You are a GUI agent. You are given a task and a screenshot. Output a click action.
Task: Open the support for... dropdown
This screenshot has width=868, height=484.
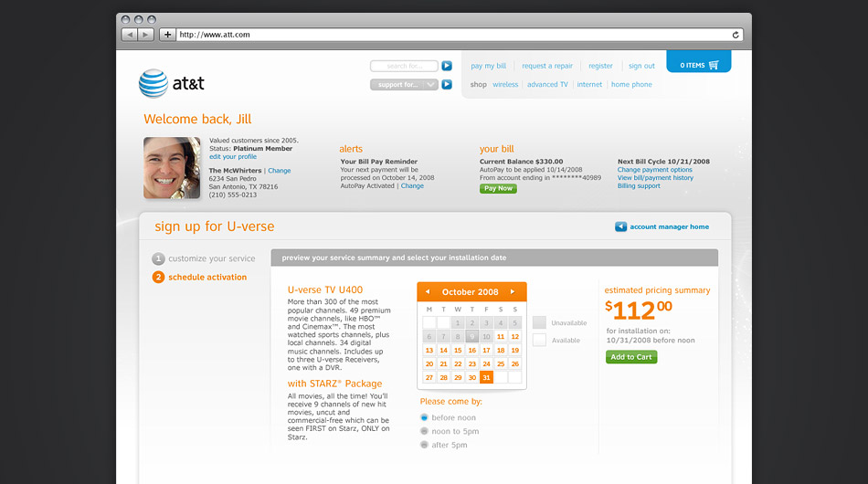coord(404,85)
